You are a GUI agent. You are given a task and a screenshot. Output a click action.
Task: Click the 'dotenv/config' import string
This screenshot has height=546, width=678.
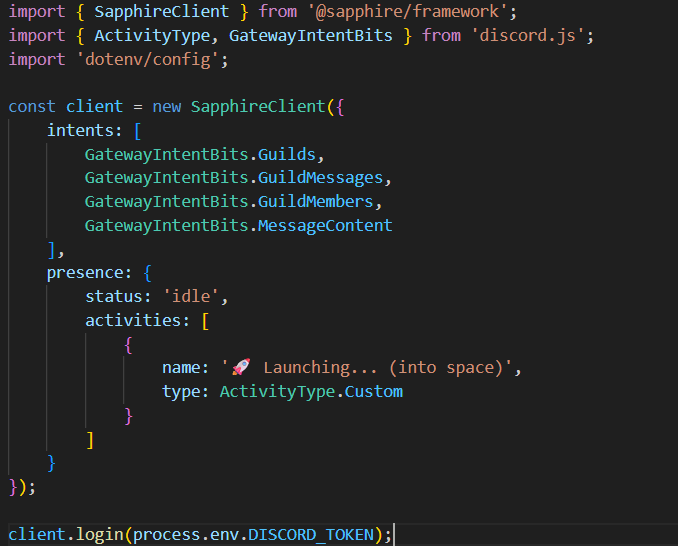148,60
